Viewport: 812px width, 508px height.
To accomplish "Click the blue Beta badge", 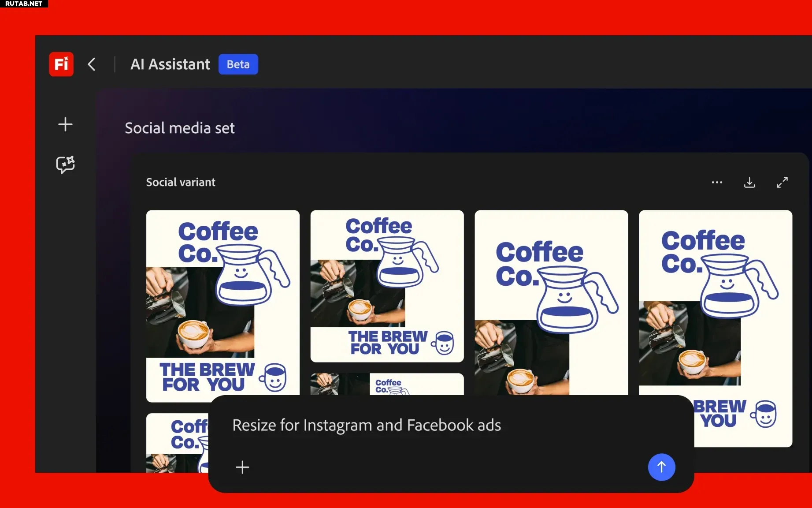I will tap(238, 64).
